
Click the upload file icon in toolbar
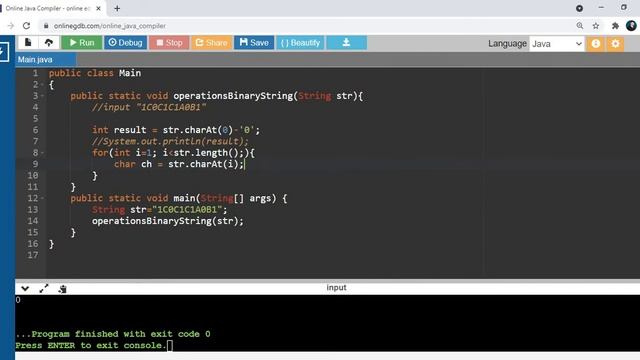(x=49, y=42)
